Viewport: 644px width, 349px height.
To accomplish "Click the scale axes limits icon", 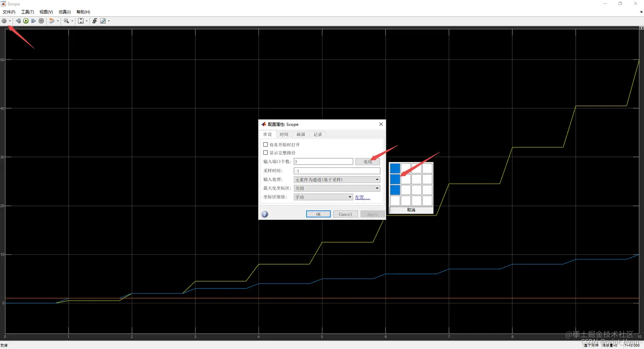I will tap(81, 21).
